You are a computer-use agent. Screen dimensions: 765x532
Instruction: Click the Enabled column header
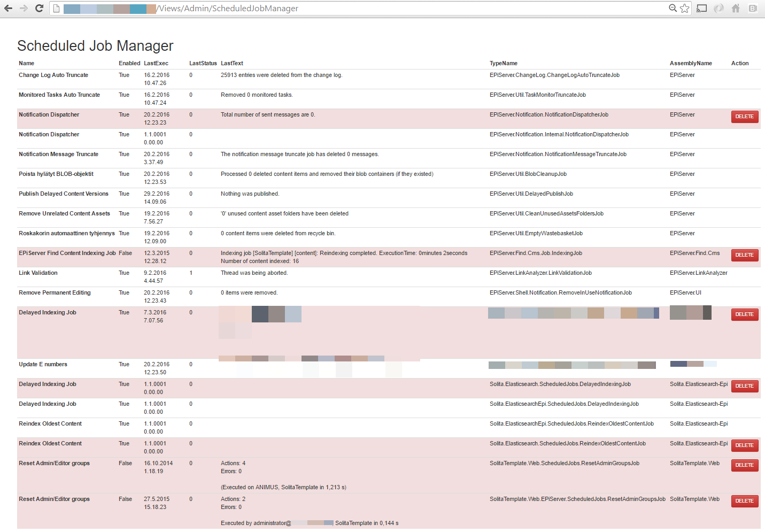(129, 63)
